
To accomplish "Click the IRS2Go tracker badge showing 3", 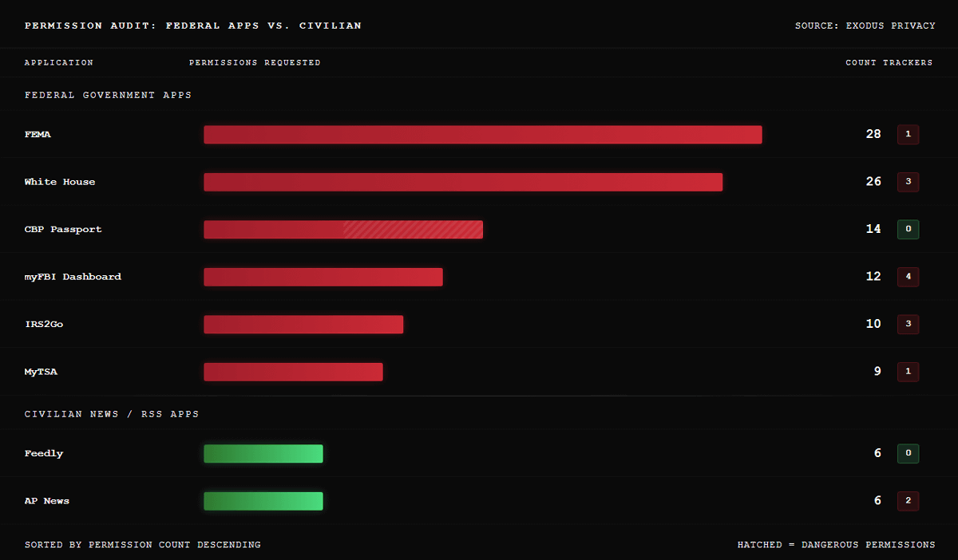I will click(908, 324).
